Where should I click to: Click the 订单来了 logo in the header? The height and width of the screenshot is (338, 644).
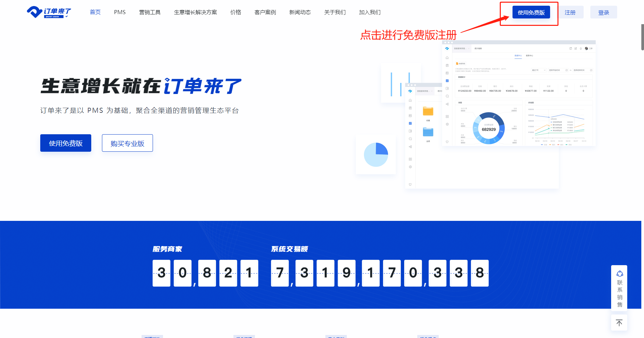coord(49,12)
